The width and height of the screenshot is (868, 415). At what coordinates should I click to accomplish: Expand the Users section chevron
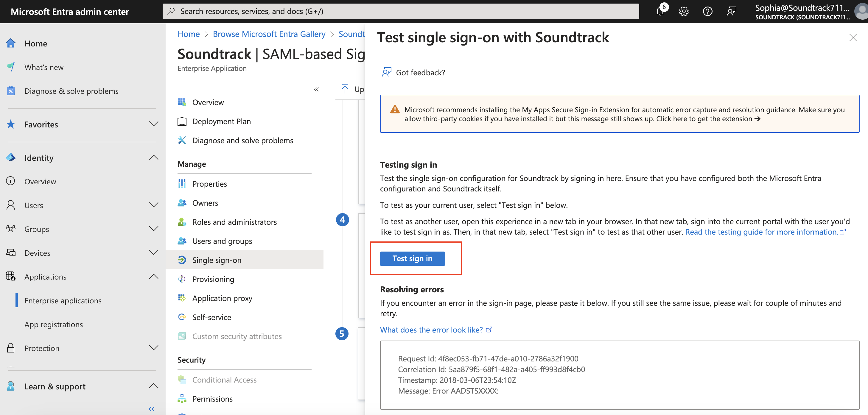(x=154, y=205)
